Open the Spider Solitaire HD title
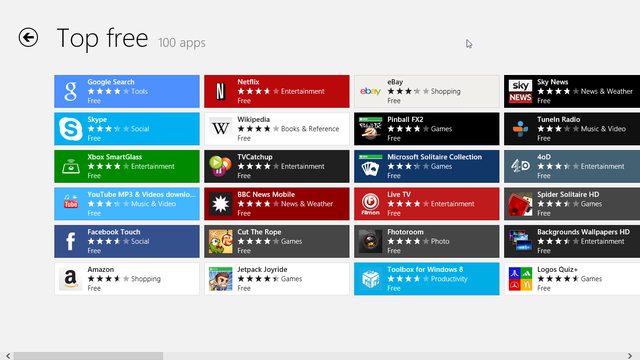 [x=568, y=195]
